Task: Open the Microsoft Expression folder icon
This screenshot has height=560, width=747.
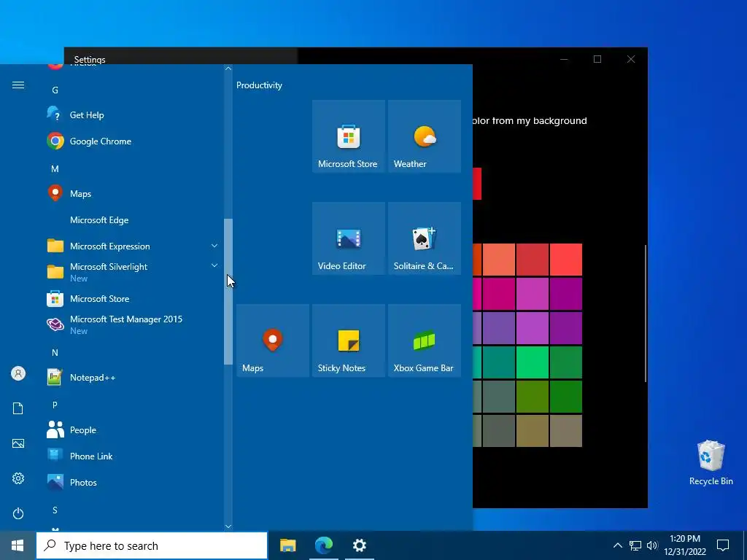Action: coord(55,246)
